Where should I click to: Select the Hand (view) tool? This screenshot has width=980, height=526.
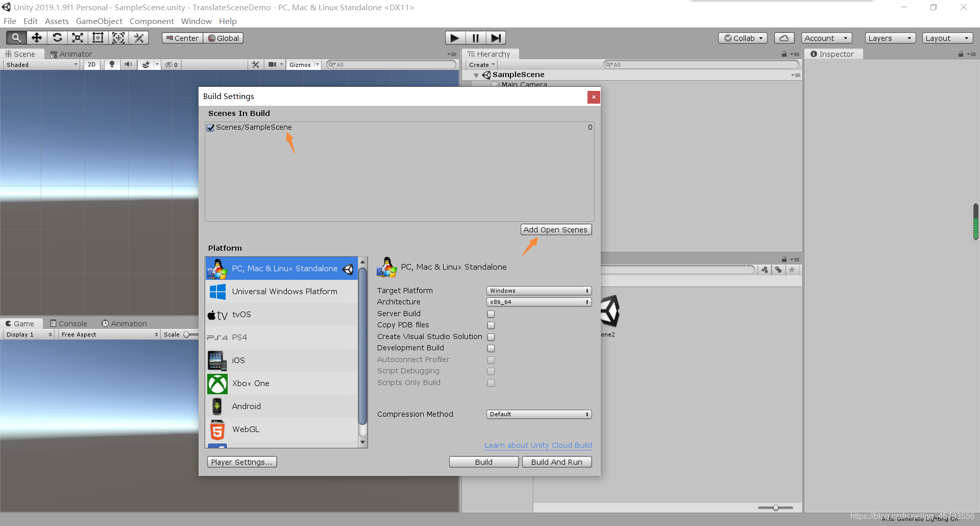pyautogui.click(x=16, y=38)
